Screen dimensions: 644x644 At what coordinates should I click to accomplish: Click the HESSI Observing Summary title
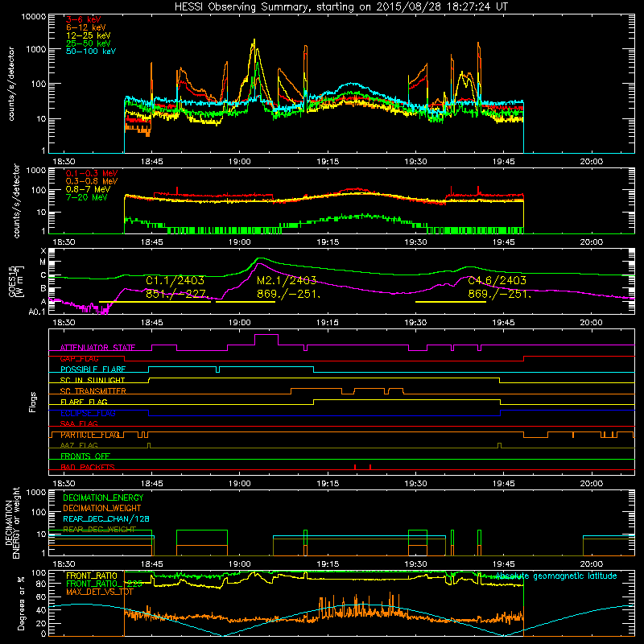(x=341, y=7)
